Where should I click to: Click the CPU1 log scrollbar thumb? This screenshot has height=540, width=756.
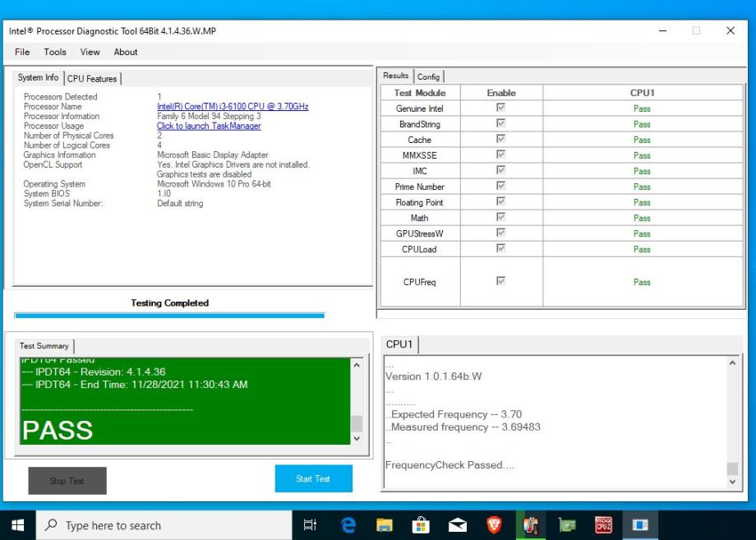pyautogui.click(x=732, y=468)
